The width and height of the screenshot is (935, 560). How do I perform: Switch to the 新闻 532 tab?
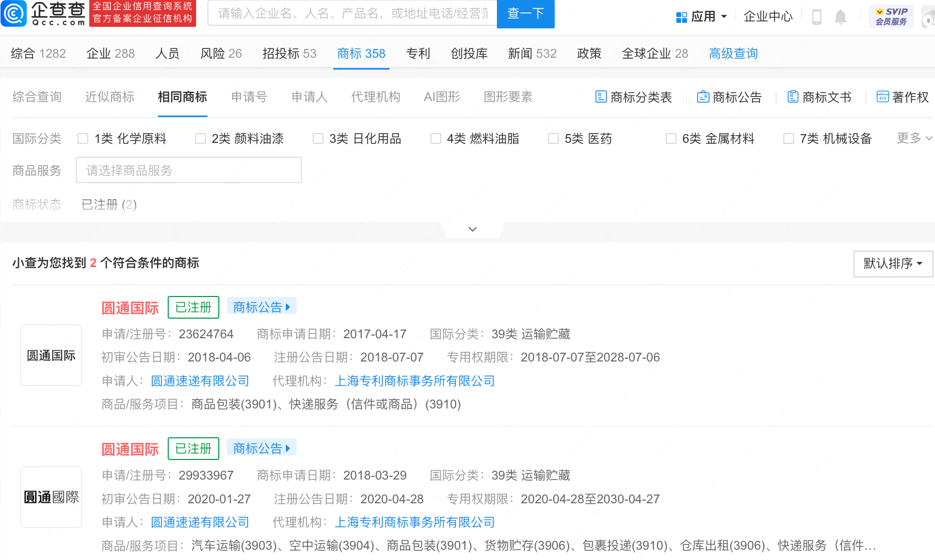pyautogui.click(x=532, y=54)
